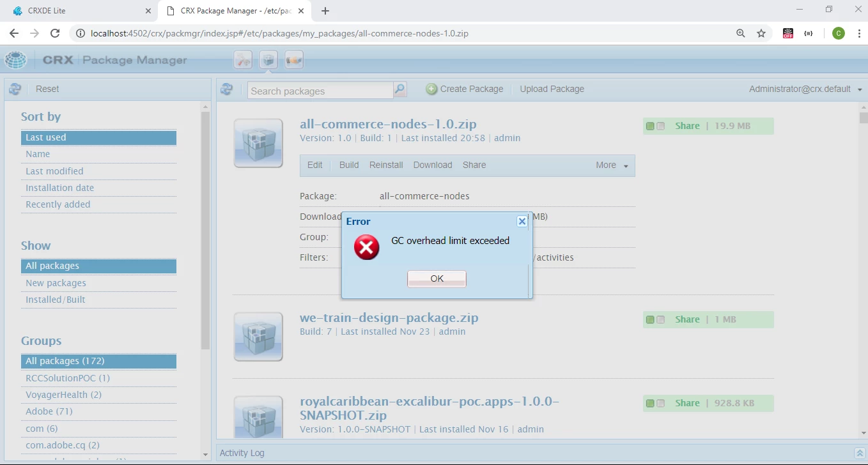
Task: Sort packages by Last modified
Action: pos(98,171)
